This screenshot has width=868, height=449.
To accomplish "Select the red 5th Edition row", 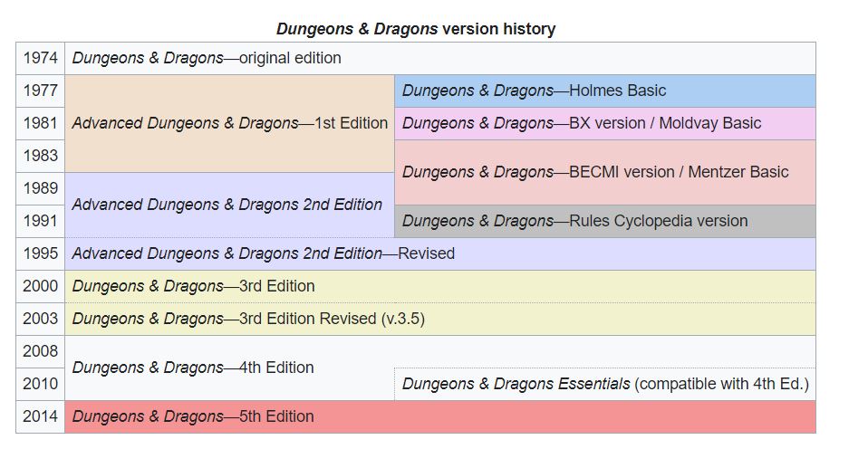I will coord(193,416).
